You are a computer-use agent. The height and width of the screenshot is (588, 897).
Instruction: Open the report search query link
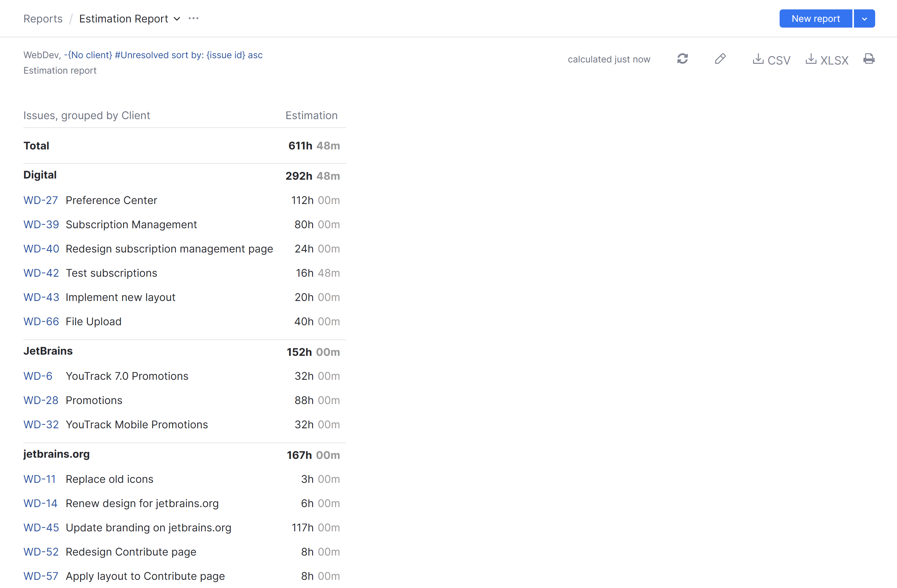pyautogui.click(x=163, y=55)
